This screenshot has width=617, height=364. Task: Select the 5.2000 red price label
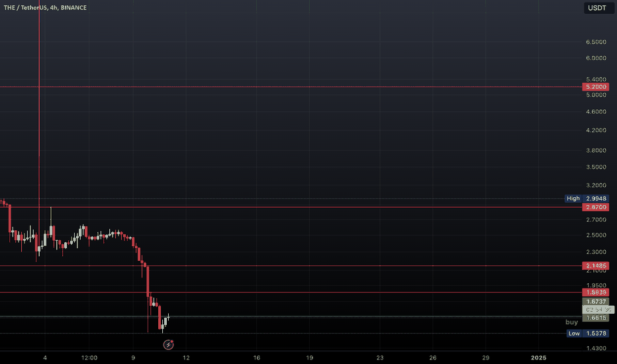coord(595,87)
